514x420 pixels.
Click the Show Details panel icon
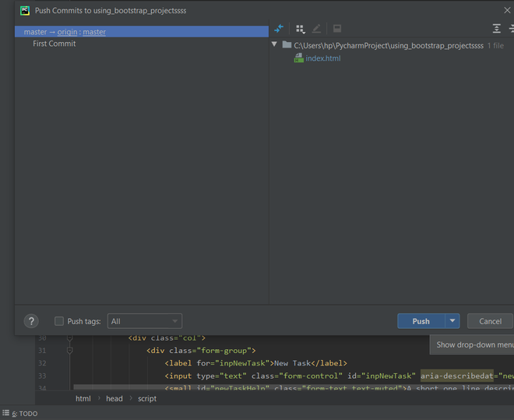click(x=337, y=29)
